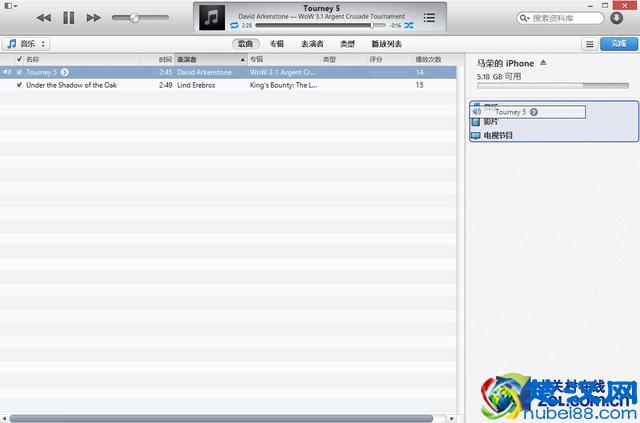Select 影片 under the iPhone
Image resolution: width=640 pixels, height=423 pixels.
pyautogui.click(x=490, y=122)
